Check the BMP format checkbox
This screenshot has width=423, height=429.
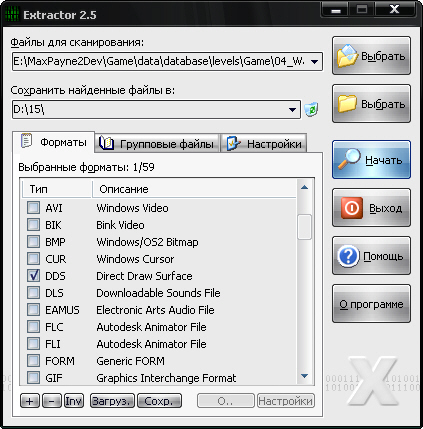pyautogui.click(x=33, y=242)
